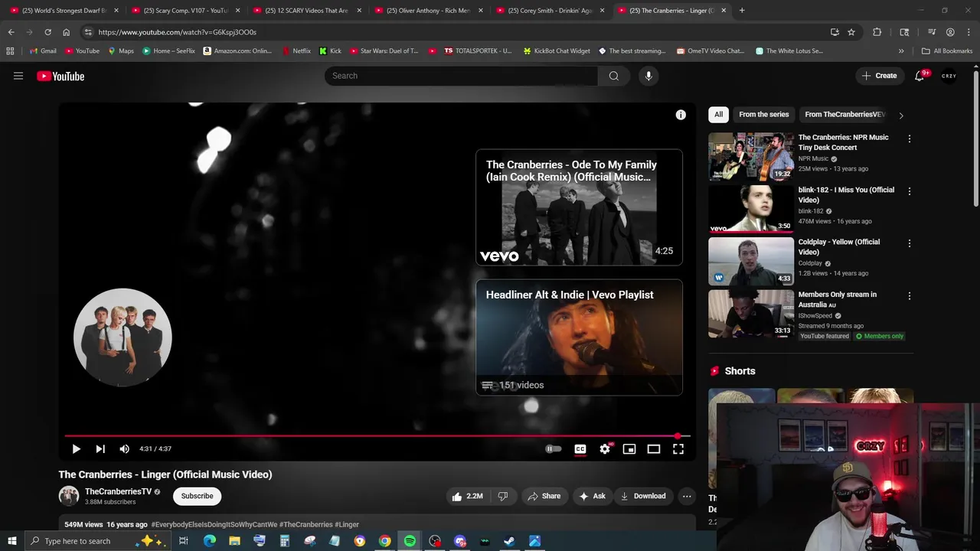980x551 pixels.
Task: Open Headliner Alt & Indie Vevo Playlist card
Action: (579, 337)
